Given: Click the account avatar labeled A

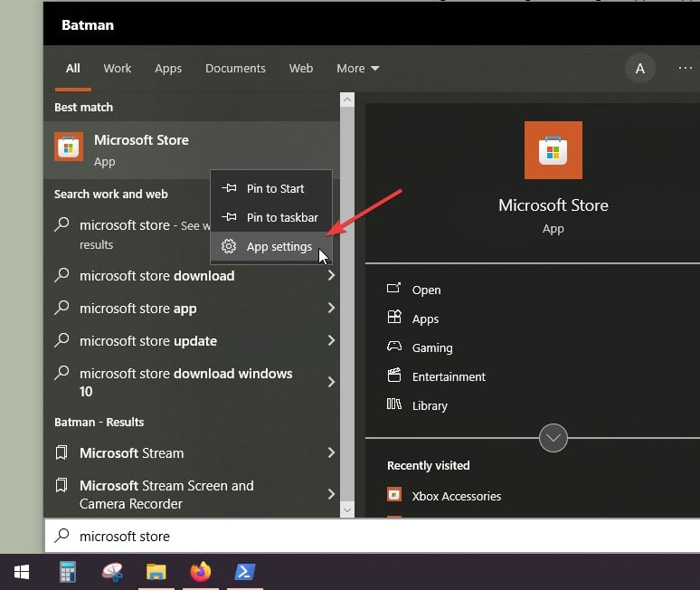Looking at the screenshot, I should point(639,69).
